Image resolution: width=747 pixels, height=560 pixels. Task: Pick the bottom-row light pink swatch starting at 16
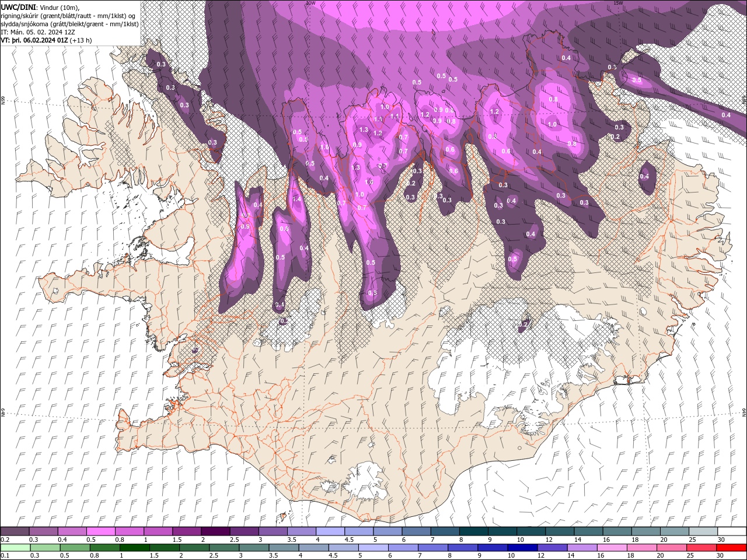pyautogui.click(x=612, y=548)
